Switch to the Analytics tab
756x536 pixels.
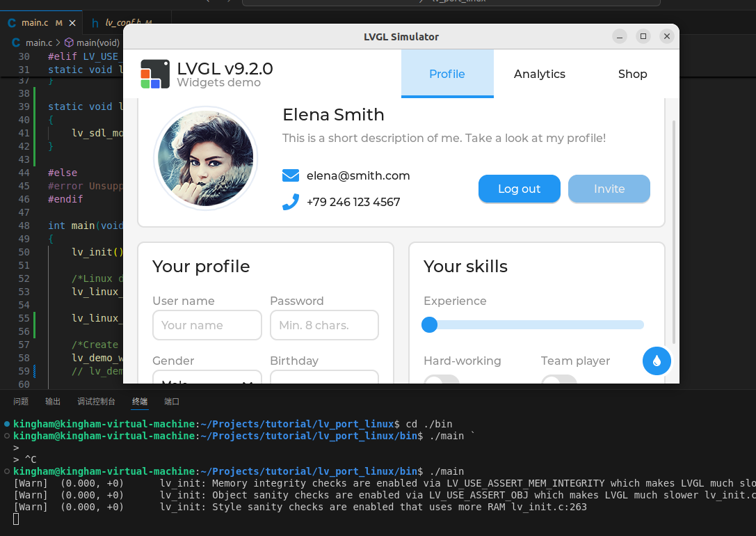click(540, 74)
